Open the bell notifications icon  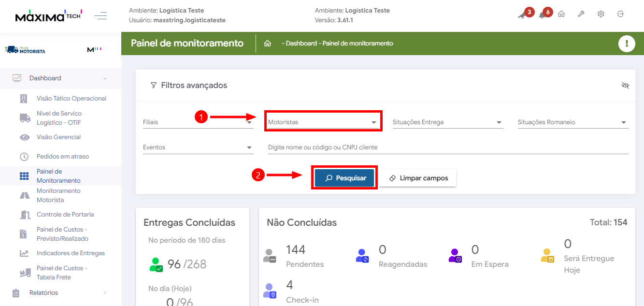[x=542, y=15]
